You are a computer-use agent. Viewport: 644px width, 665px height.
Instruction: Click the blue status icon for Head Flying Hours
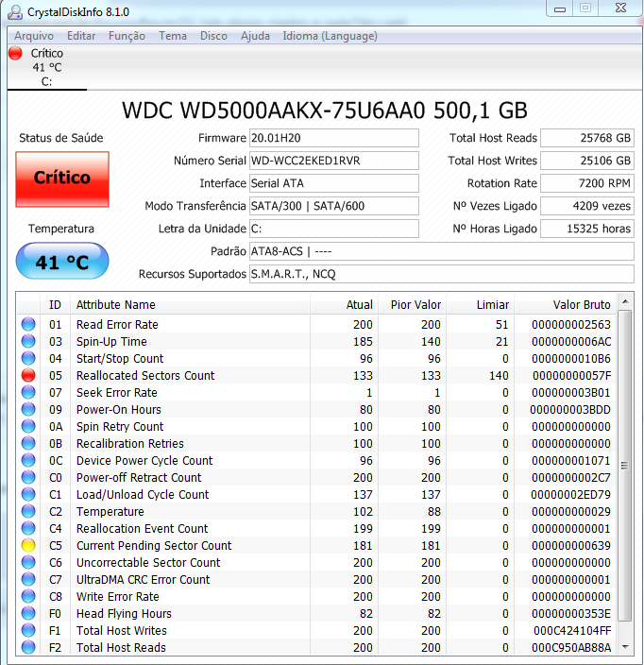[x=28, y=613]
